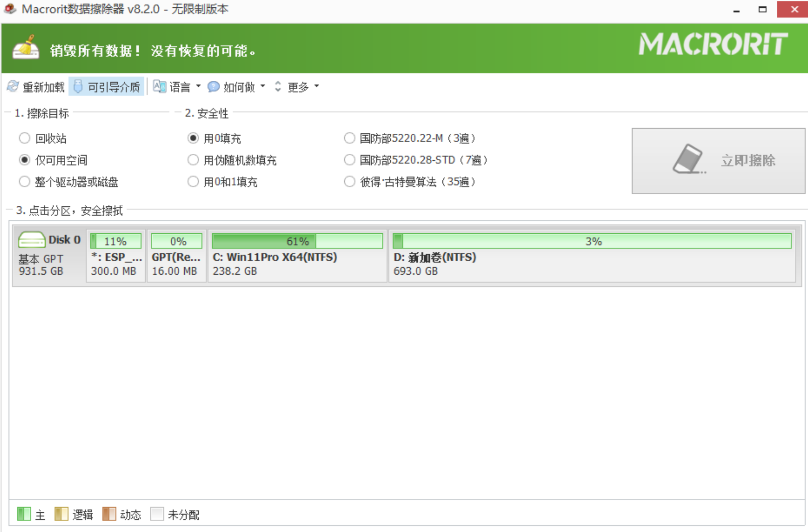
Task: Maximize the Macrorit window
Action: [x=762, y=9]
